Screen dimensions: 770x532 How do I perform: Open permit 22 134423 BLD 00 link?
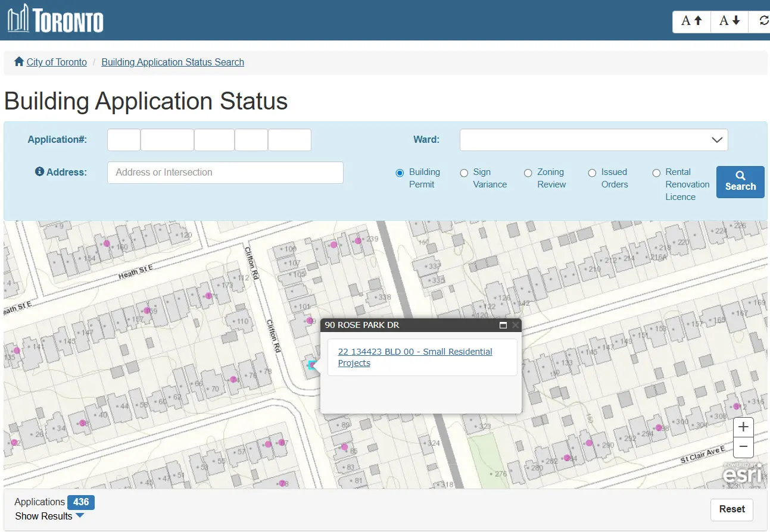pos(414,357)
